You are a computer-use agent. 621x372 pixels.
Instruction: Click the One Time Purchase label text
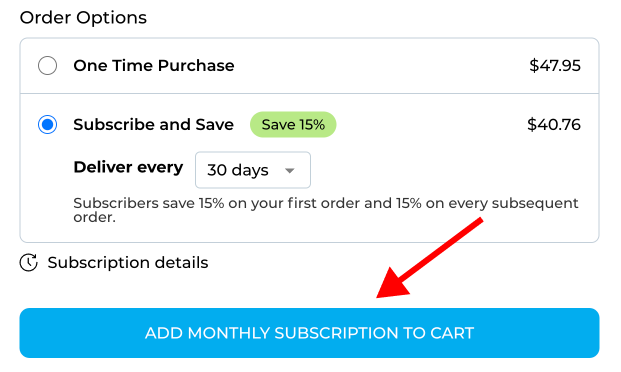click(x=154, y=65)
